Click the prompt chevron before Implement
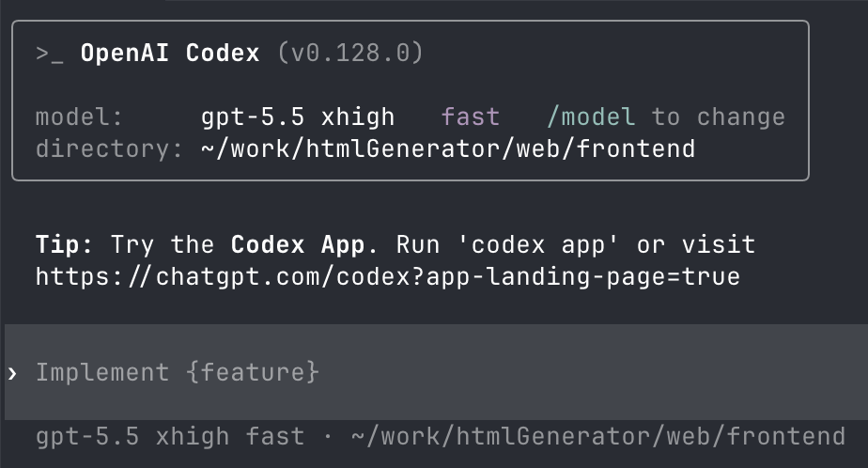868x468 pixels. (x=12, y=373)
